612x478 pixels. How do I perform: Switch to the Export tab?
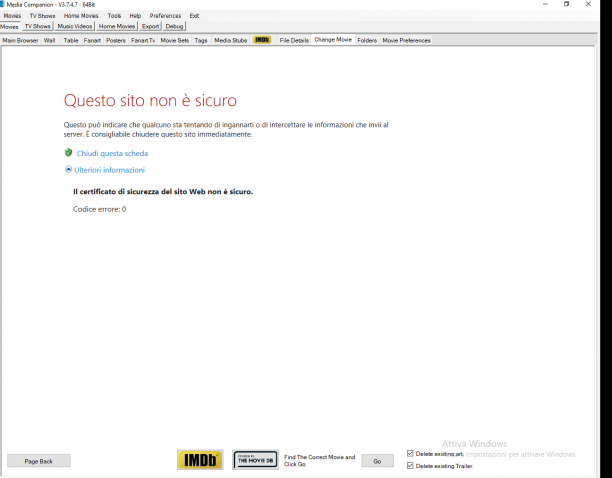point(150,26)
